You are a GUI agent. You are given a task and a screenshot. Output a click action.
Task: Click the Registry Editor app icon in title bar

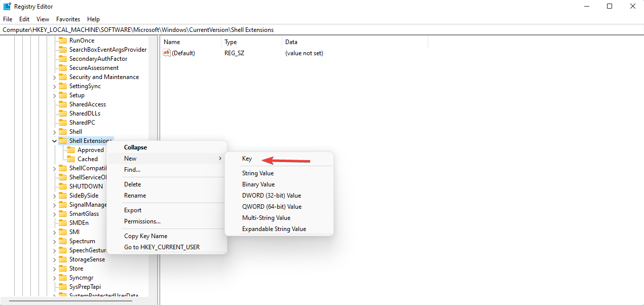click(x=7, y=7)
